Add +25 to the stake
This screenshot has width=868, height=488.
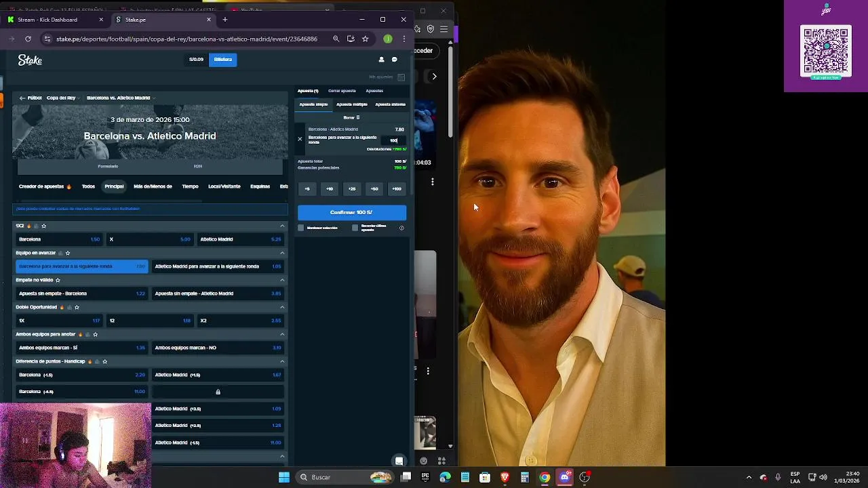[352, 189]
